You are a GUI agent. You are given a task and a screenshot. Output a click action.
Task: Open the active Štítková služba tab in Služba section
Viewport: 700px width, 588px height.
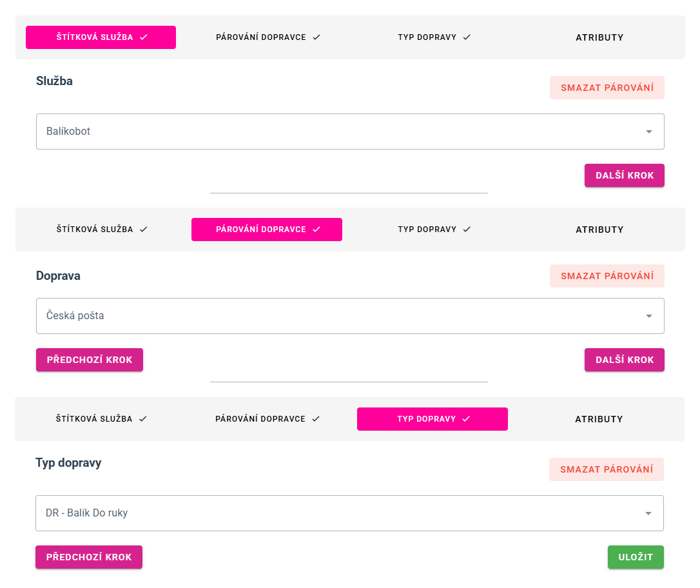101,37
